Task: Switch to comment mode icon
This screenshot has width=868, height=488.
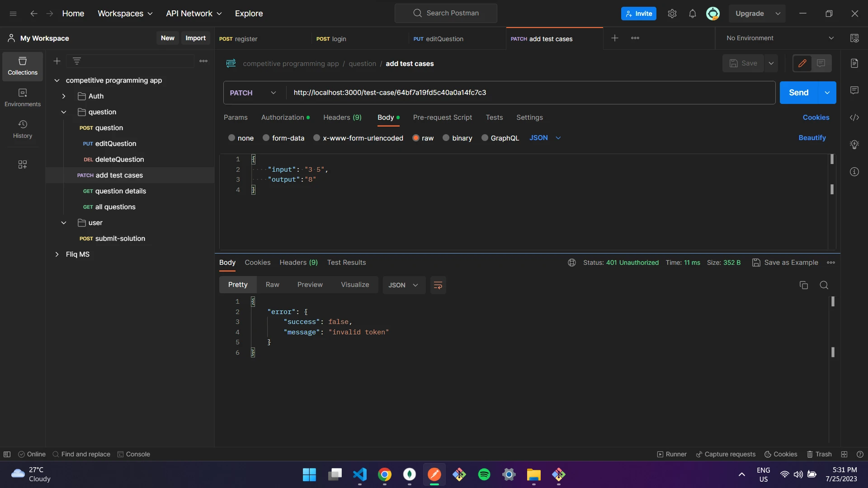Action: tap(821, 63)
